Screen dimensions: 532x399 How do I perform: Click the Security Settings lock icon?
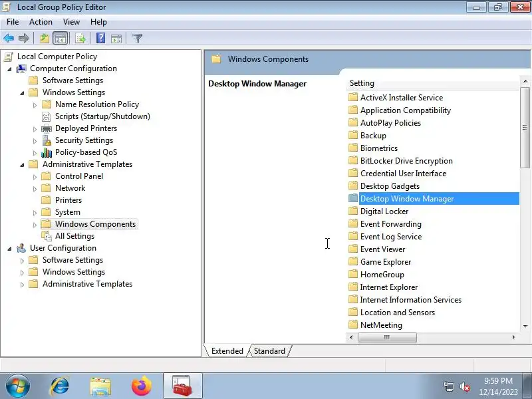[47, 140]
